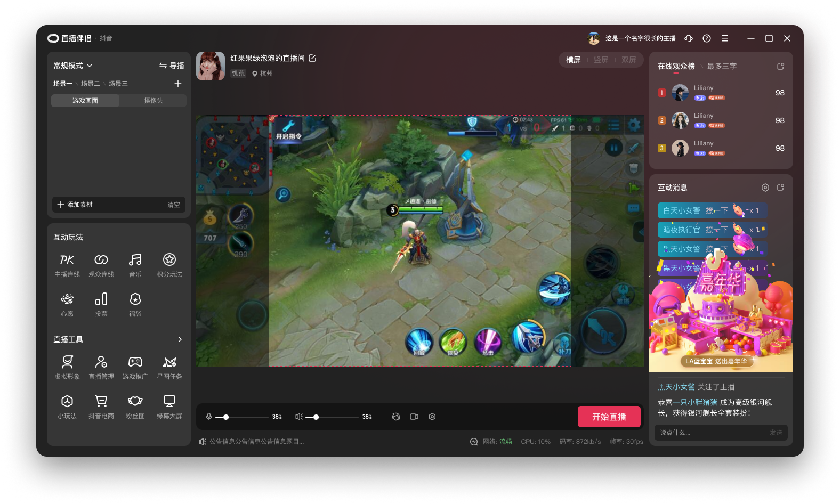Open the hamburger main menu
Image resolution: width=840 pixels, height=504 pixels.
[x=725, y=38]
